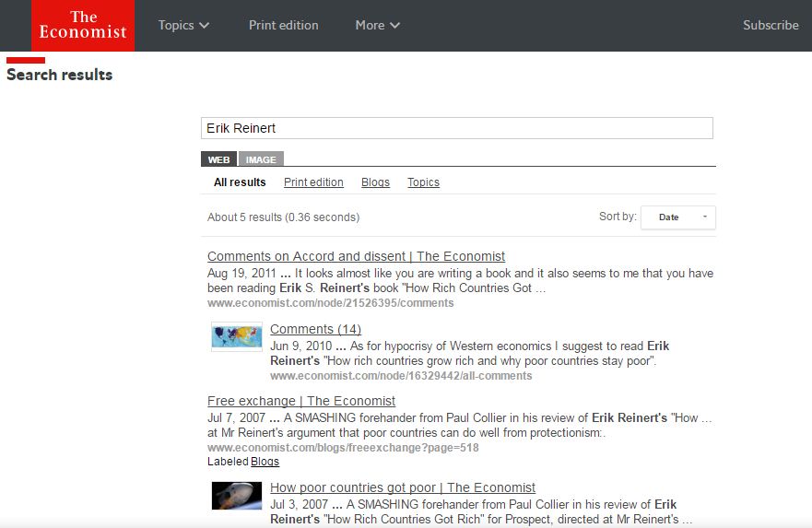Click the node/21526395/comments URL
This screenshot has height=528, width=812.
tap(330, 303)
